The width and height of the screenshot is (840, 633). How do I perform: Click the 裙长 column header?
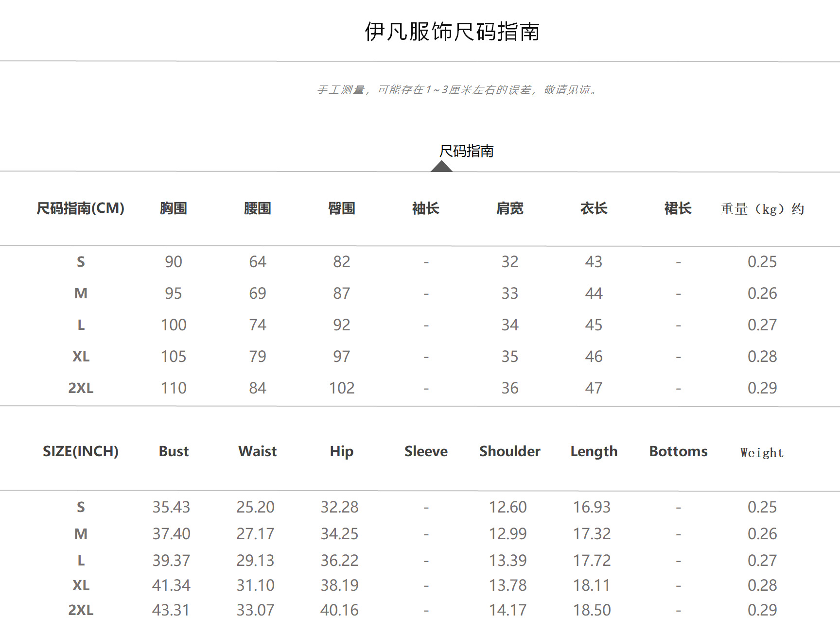[x=678, y=208]
